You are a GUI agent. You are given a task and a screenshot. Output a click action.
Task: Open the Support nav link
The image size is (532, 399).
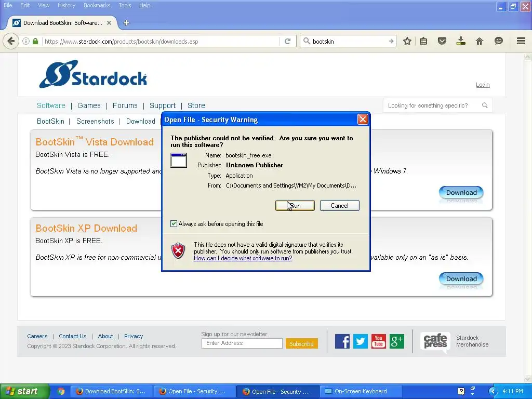pyautogui.click(x=163, y=105)
